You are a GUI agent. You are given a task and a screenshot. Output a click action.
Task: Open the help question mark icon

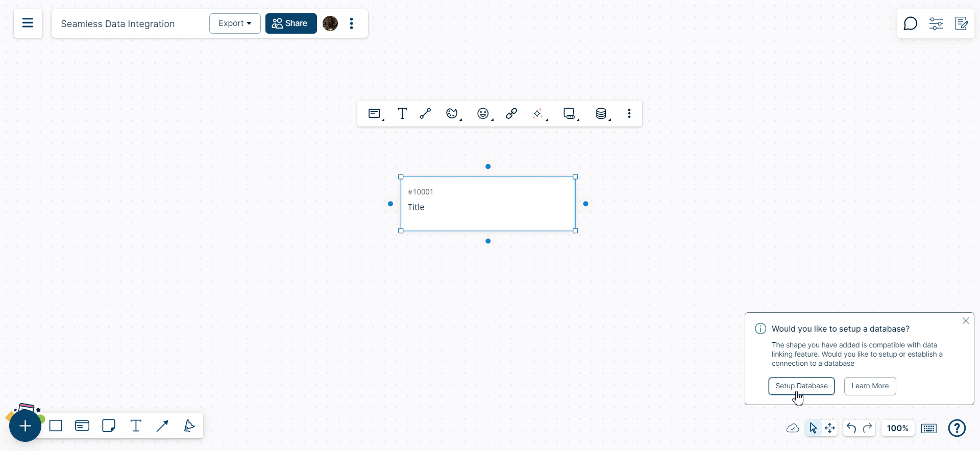(x=957, y=428)
